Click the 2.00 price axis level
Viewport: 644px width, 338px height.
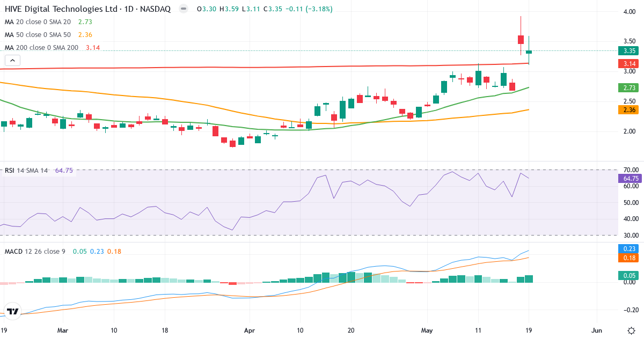630,131
